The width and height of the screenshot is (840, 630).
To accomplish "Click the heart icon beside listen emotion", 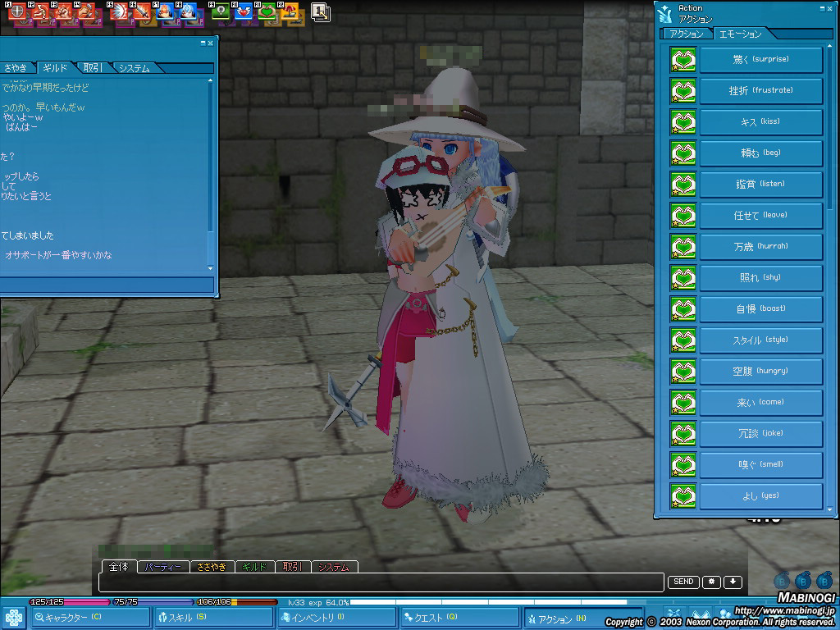I will click(683, 185).
